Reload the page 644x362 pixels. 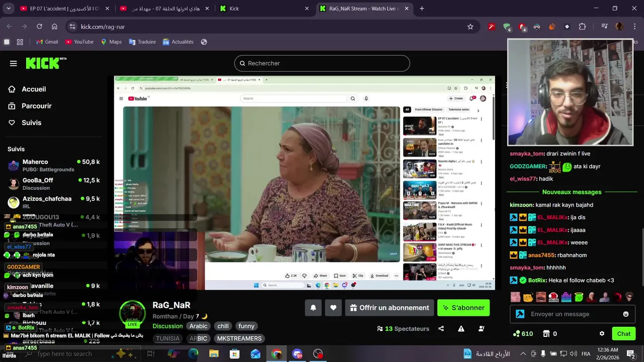[x=39, y=27]
